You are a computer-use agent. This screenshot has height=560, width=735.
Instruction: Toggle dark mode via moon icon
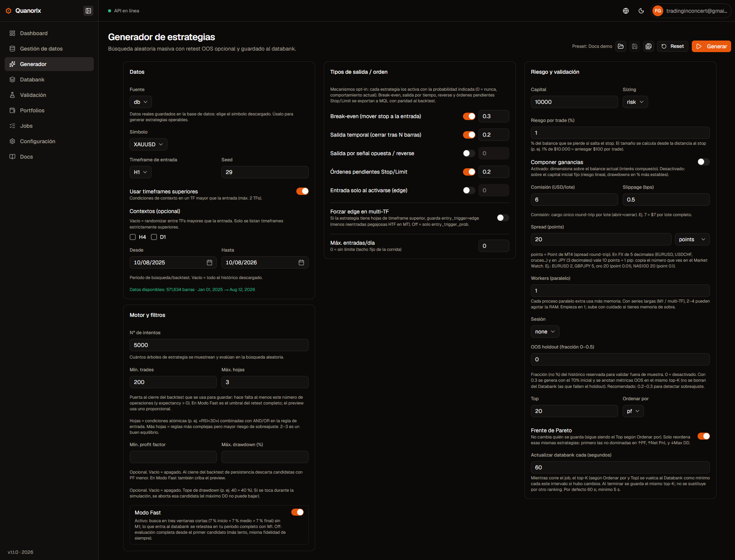tap(641, 11)
